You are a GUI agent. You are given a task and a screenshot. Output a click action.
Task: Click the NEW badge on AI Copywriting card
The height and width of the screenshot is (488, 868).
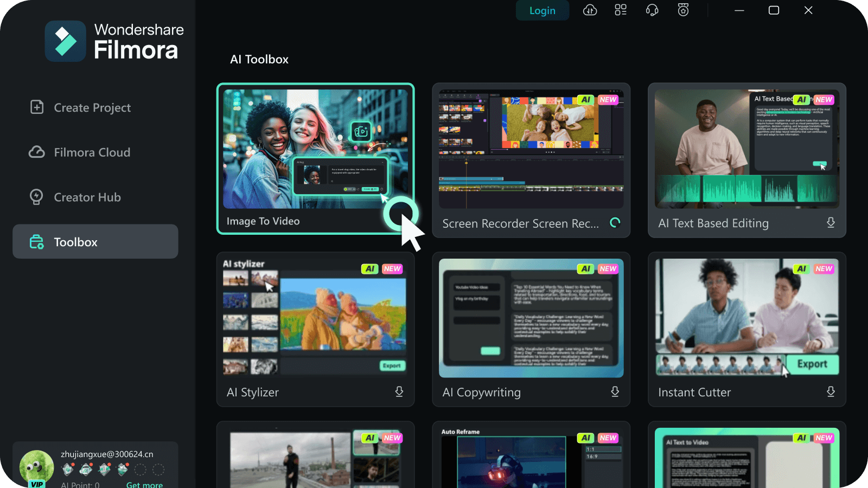click(x=608, y=269)
